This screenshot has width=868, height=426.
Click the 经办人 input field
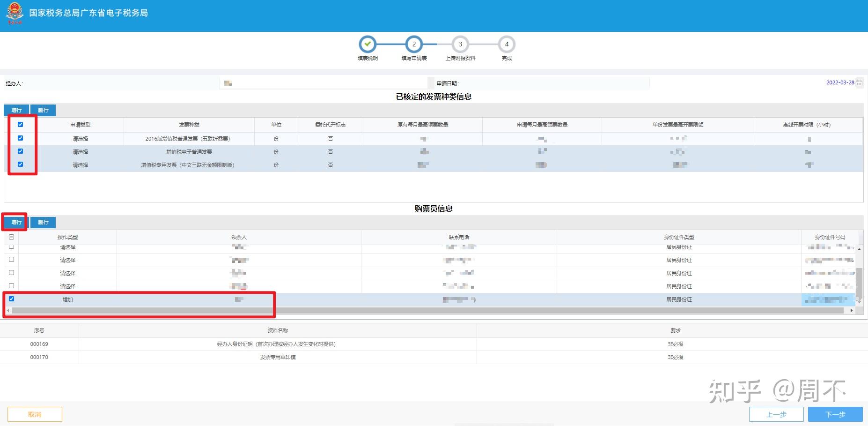[x=323, y=83]
